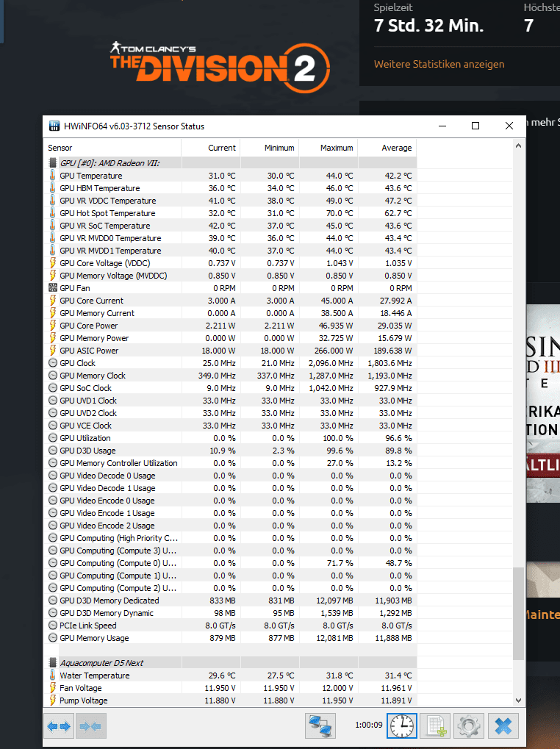Click the GPU ASIC Power lightning icon
560x749 pixels.
[x=52, y=350]
